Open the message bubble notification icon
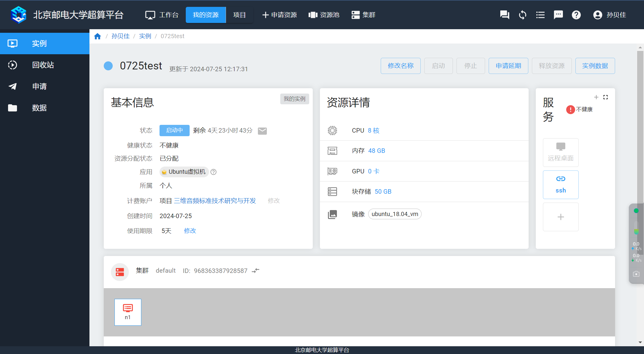 tap(558, 15)
